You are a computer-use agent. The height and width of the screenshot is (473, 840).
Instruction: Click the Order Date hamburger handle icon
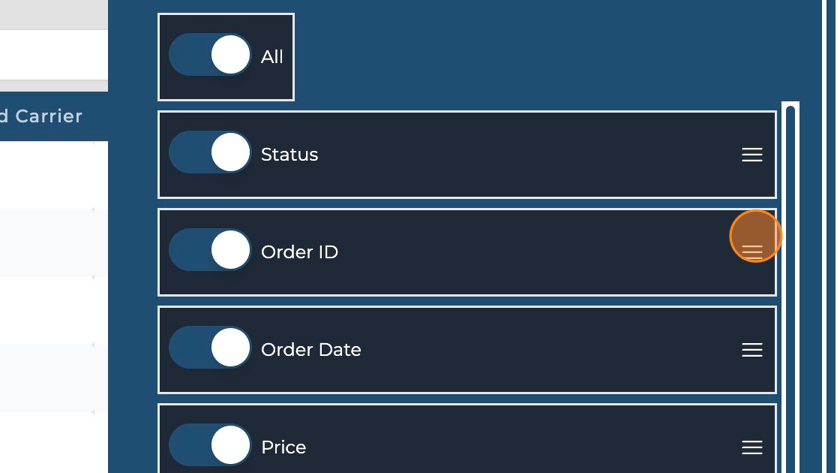click(x=752, y=350)
